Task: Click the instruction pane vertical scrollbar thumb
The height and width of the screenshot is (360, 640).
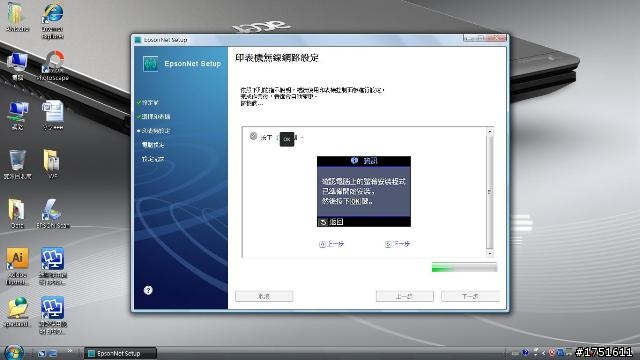Action: (490, 192)
